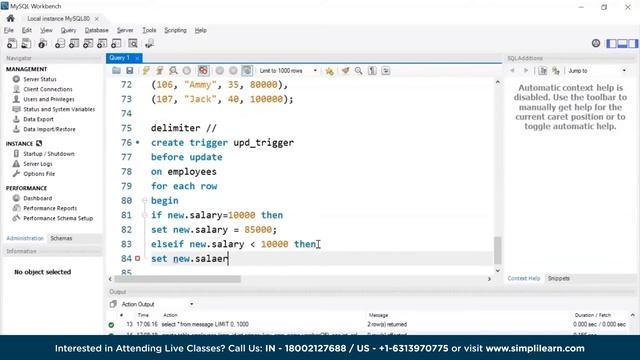This screenshot has height=360, width=640.
Task: Execute statement under cursor icon
Action: (160, 71)
